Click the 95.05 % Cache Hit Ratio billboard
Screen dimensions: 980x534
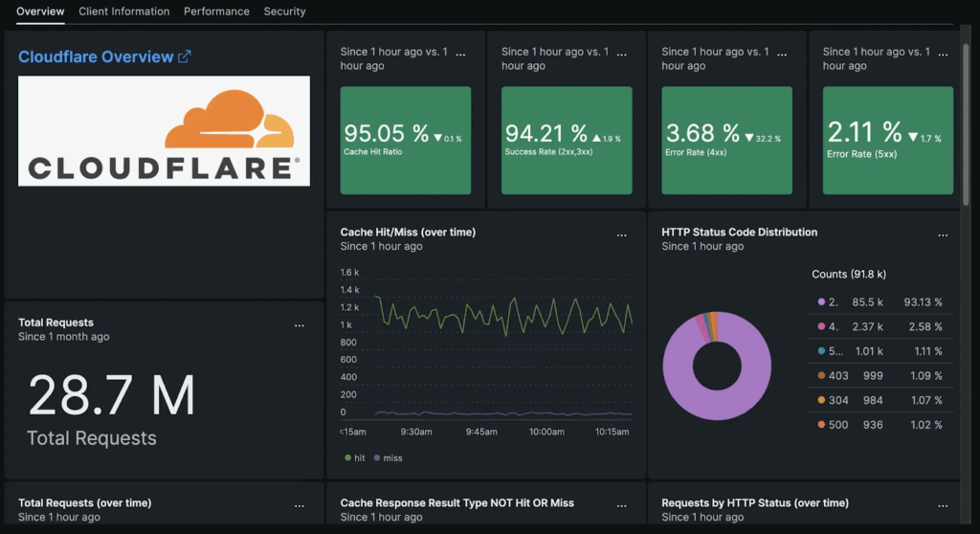click(x=406, y=139)
